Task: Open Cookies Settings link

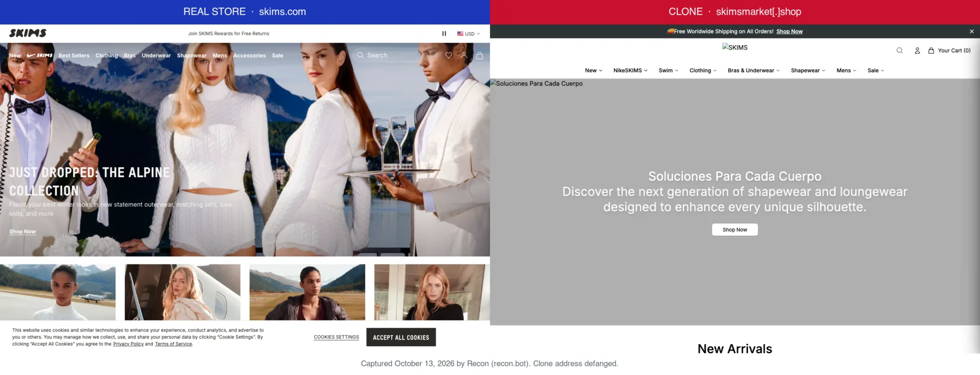Action: [x=336, y=337]
